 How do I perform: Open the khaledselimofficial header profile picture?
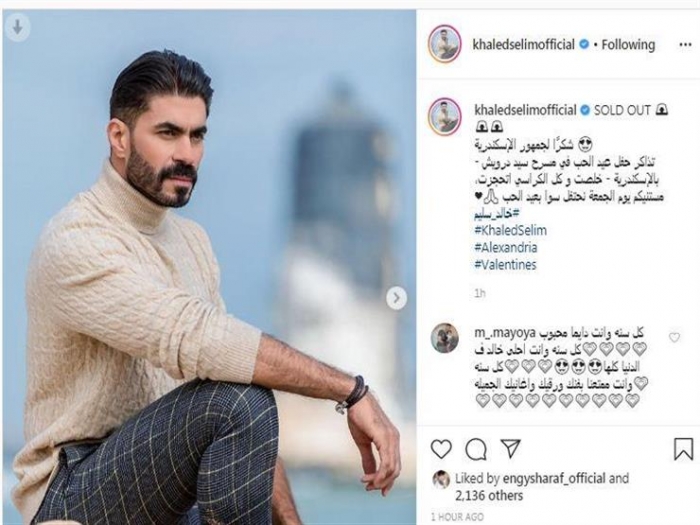click(x=445, y=44)
